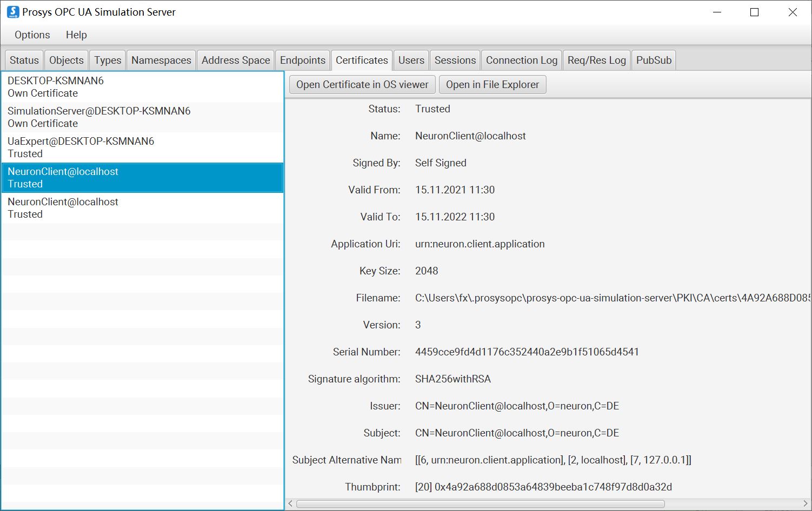812x511 pixels.
Task: Switch to the Types tab
Action: (107, 60)
